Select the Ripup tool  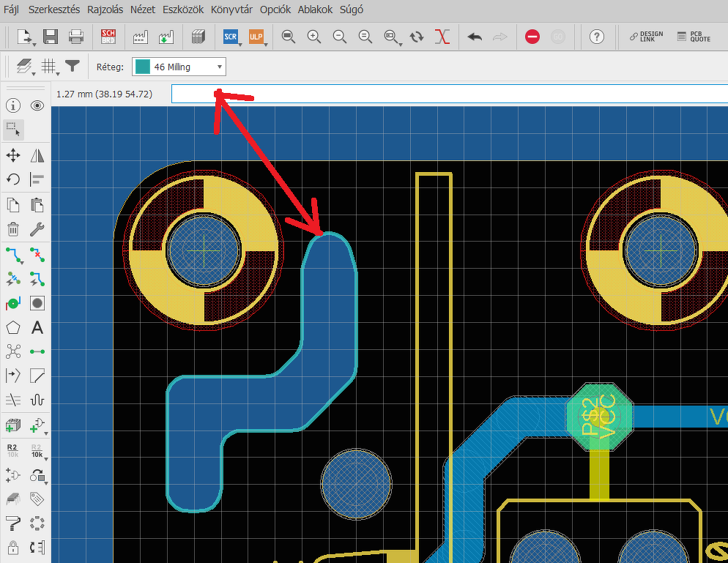click(37, 254)
